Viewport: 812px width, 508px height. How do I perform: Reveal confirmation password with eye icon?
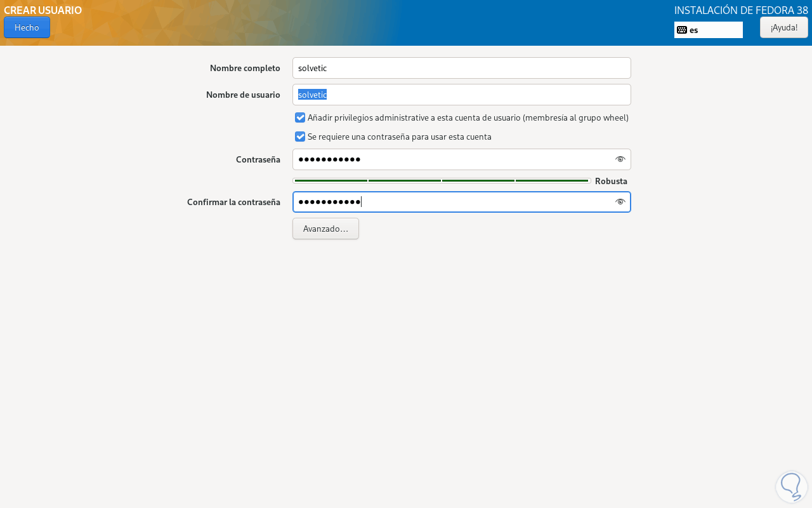click(620, 202)
